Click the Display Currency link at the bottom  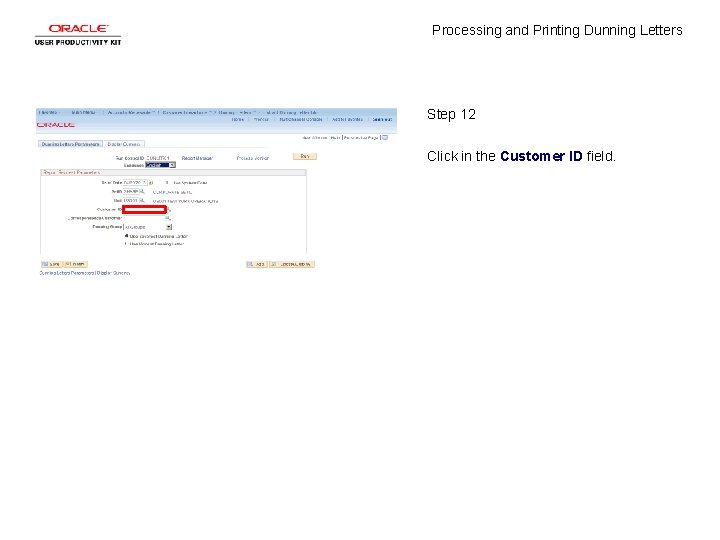tap(113, 273)
